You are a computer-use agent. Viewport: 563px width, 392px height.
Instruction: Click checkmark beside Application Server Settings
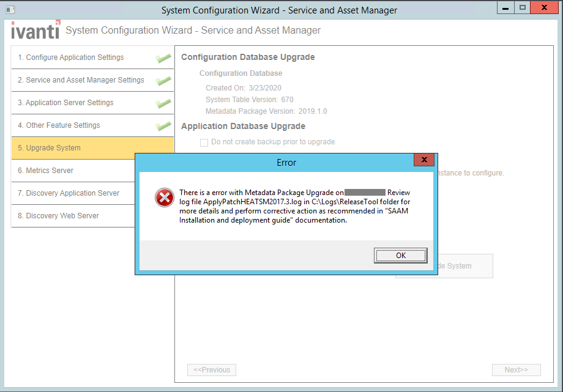click(x=163, y=103)
